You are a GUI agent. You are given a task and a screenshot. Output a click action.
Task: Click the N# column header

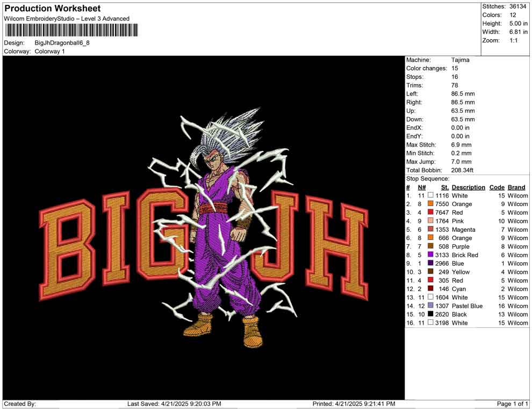tap(422, 187)
